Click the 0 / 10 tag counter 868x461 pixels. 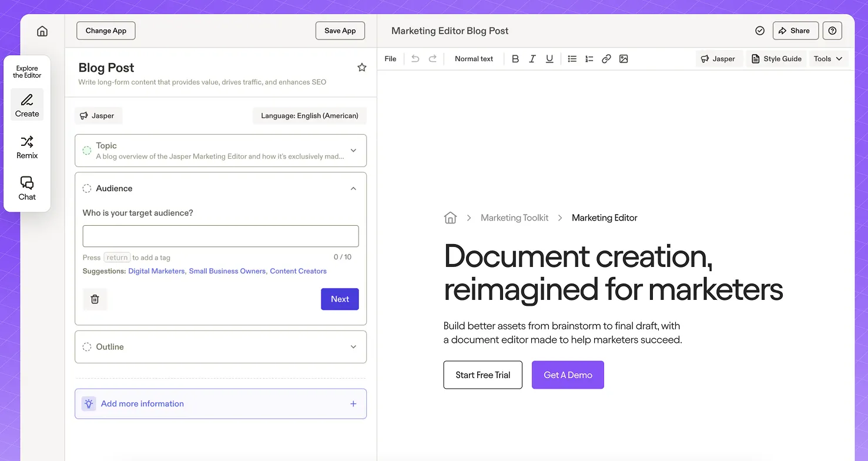343,257
